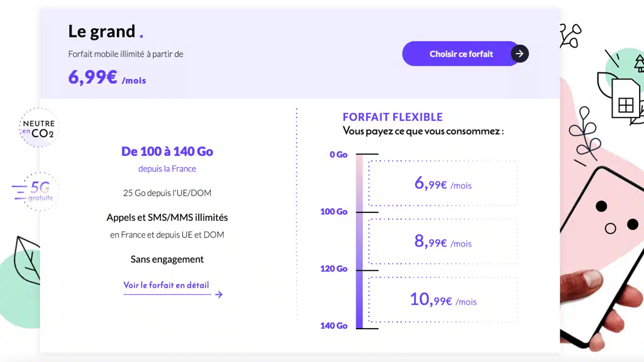
Task: Click the 0 Go marker on the gauge
Action: pos(339,154)
